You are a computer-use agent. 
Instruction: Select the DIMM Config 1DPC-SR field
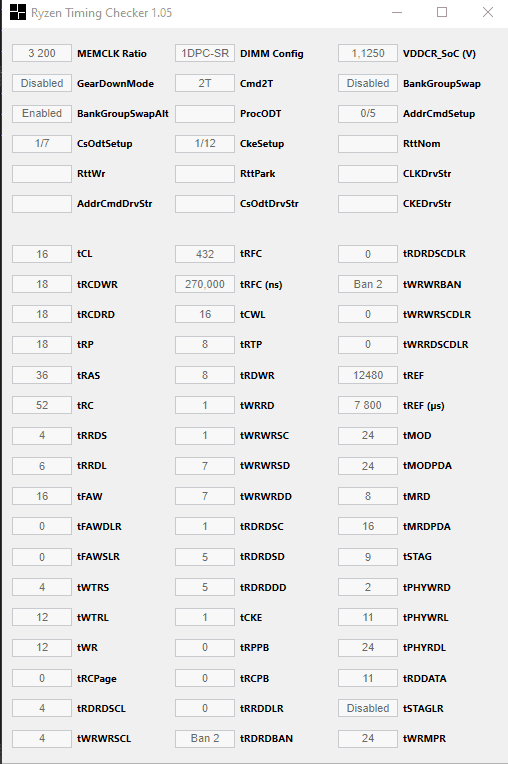205,53
